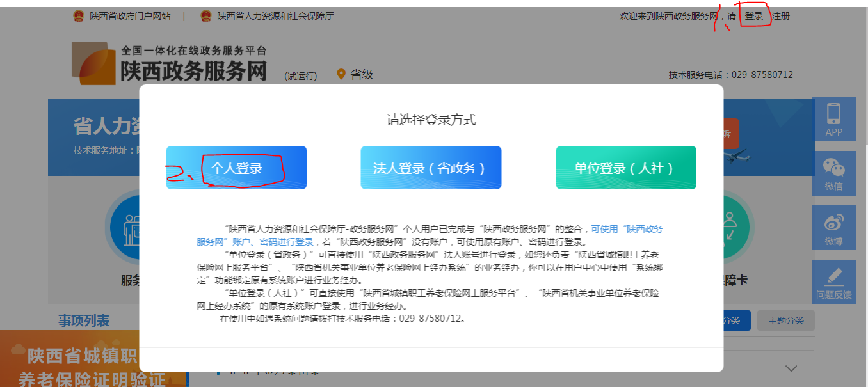The height and width of the screenshot is (387, 868).
Task: Click the 注册 link in top bar
Action: tap(781, 16)
